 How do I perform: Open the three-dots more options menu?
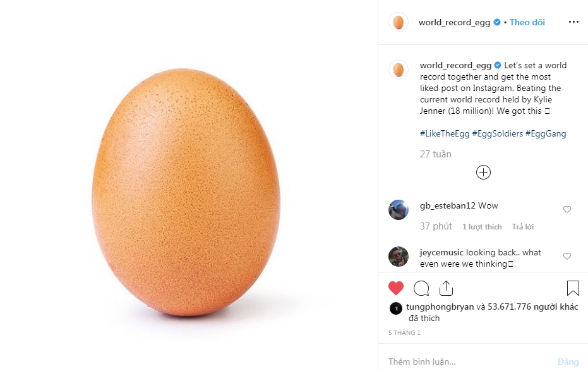click(x=573, y=22)
